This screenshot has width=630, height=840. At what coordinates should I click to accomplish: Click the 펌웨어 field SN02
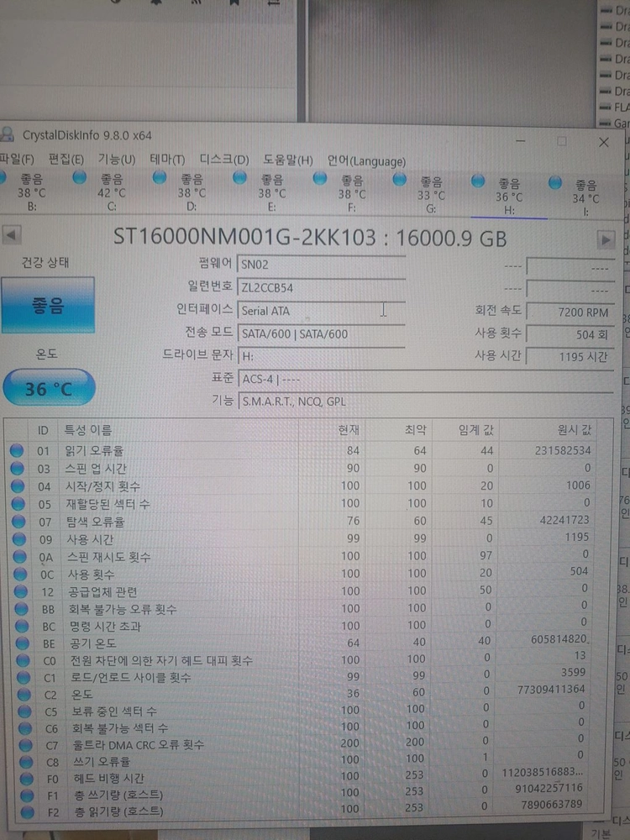(x=321, y=264)
